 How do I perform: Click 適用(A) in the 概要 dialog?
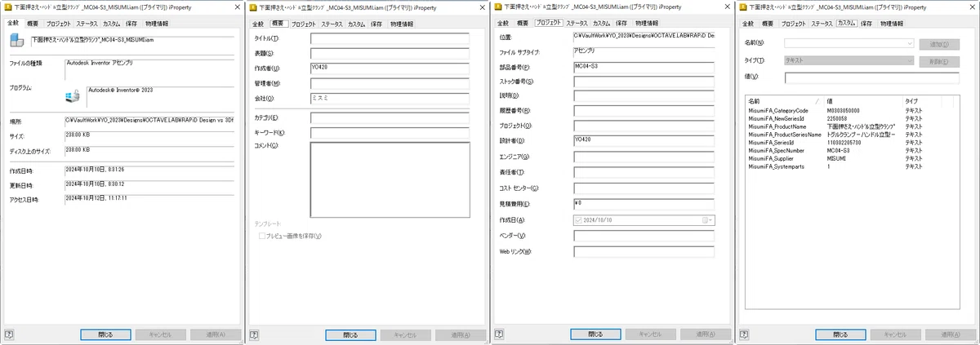[x=460, y=334]
